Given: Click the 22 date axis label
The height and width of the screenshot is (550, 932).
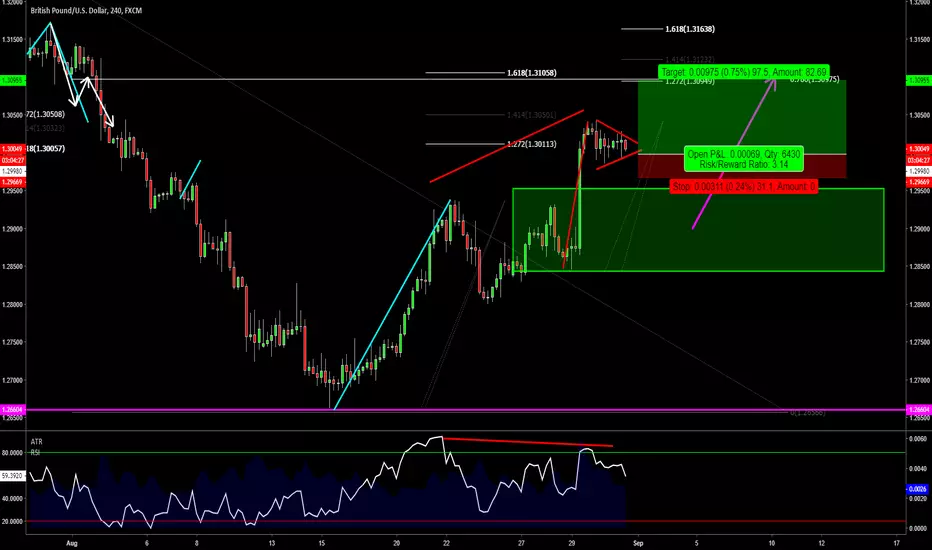Looking at the screenshot, I should [x=446, y=543].
